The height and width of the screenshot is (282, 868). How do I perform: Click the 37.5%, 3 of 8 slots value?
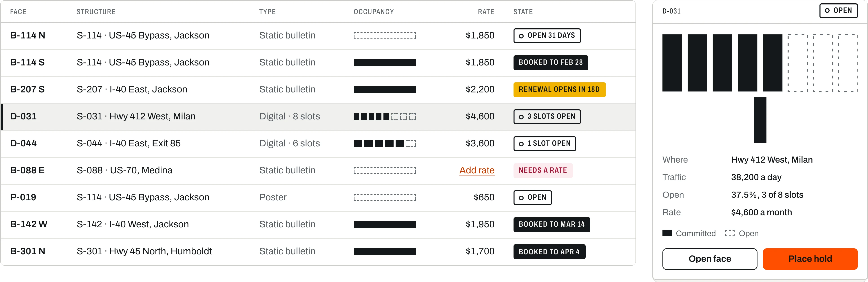pyautogui.click(x=767, y=195)
